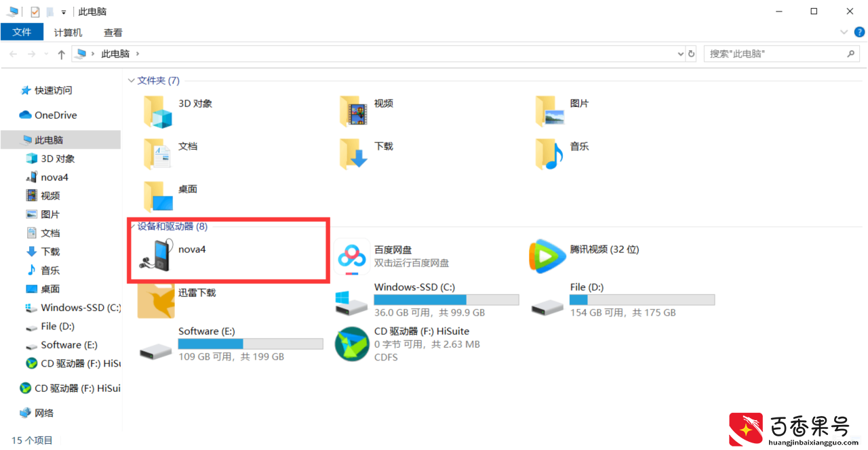Expand the chevron before 此电脑 in the address bar
This screenshot has height=450, width=868.
pyautogui.click(x=93, y=54)
